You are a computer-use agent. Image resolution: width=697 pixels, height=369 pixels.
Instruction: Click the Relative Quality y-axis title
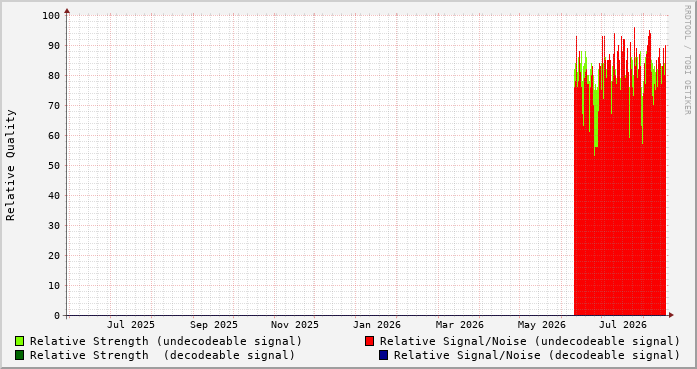[10, 165]
